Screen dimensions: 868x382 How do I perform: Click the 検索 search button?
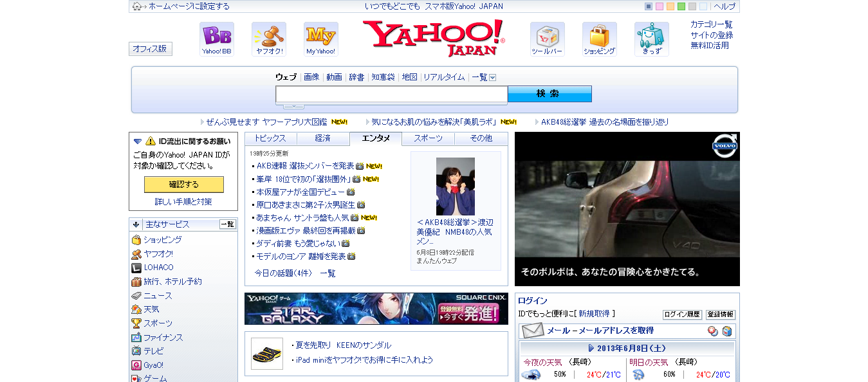[549, 94]
